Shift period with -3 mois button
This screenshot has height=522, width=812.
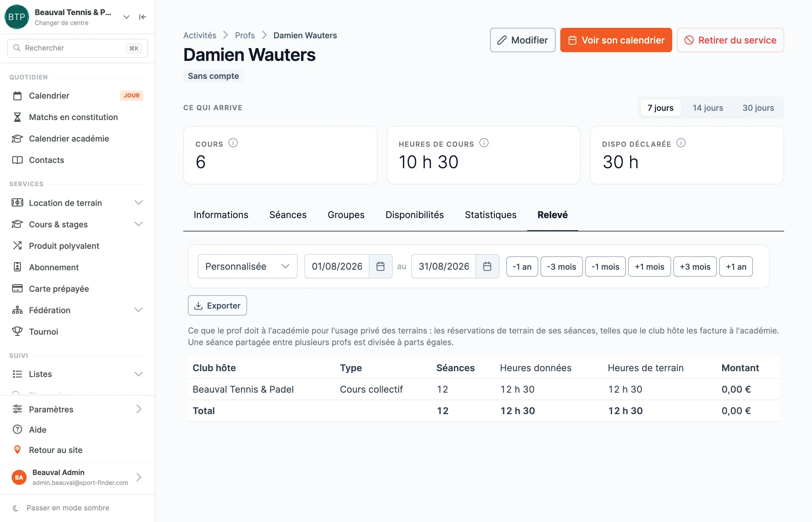(x=561, y=267)
